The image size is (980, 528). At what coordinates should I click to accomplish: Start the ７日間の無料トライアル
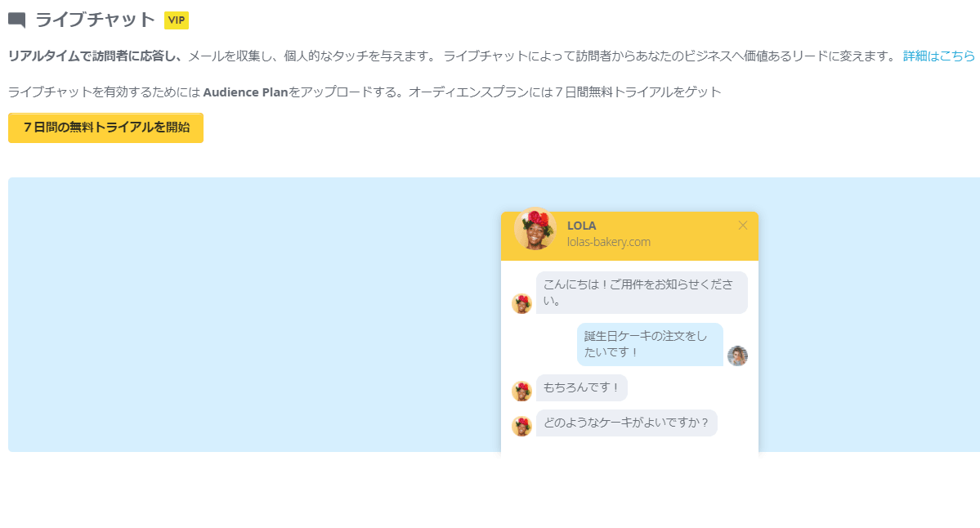coord(105,128)
